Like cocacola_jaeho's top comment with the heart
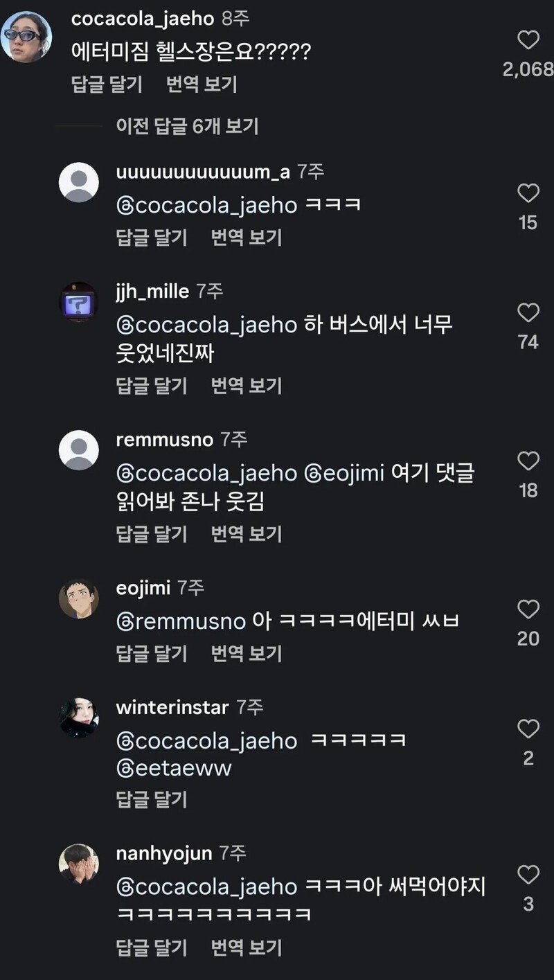 [528, 41]
